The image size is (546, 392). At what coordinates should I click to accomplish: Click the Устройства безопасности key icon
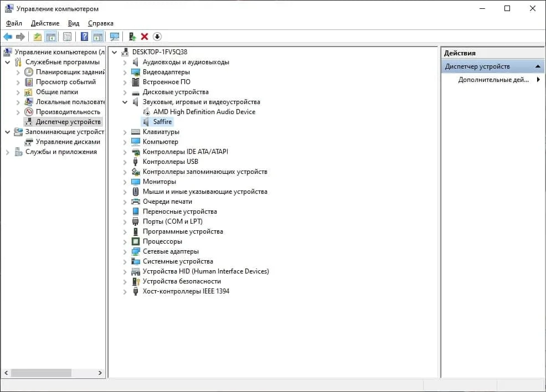click(136, 281)
